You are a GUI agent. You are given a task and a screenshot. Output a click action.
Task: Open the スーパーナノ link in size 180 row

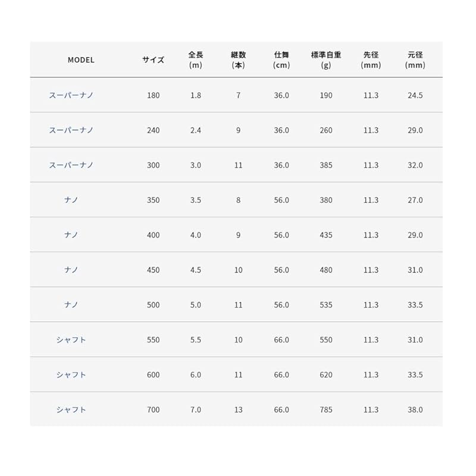tap(71, 95)
